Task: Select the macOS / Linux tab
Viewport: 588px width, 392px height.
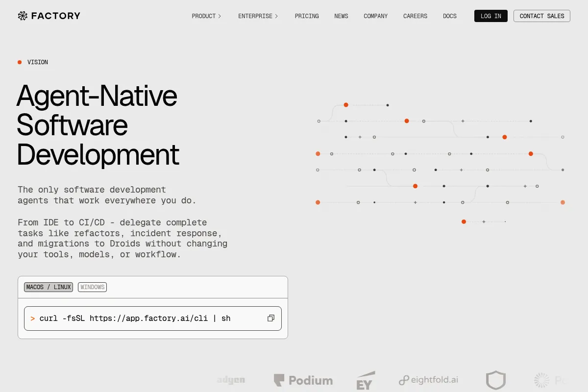Action: (49, 287)
